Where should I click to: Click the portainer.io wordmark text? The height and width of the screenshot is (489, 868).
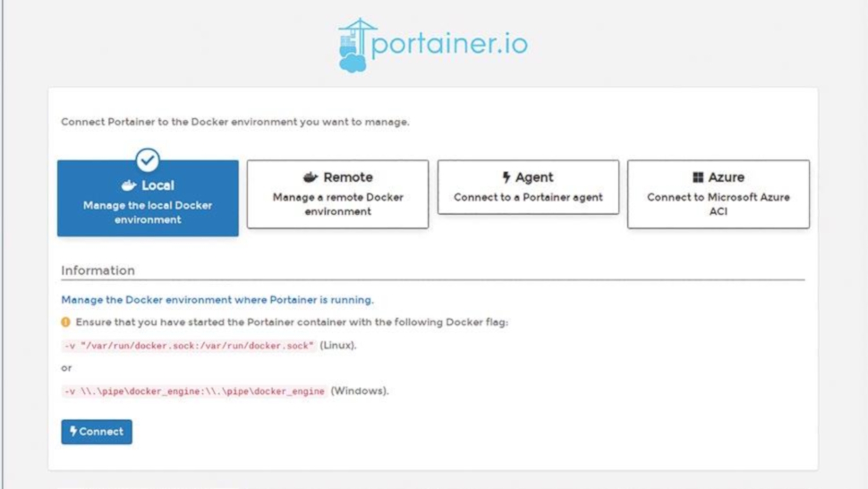[x=449, y=44]
